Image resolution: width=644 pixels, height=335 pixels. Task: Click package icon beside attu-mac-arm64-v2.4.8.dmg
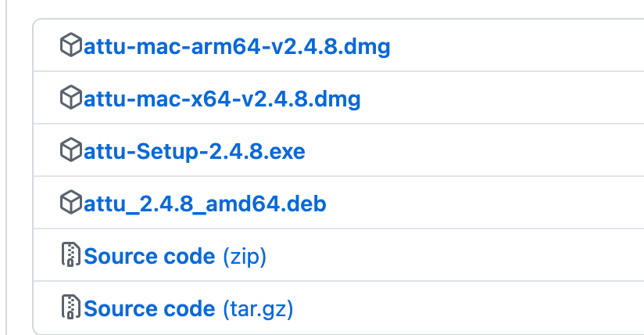point(70,47)
